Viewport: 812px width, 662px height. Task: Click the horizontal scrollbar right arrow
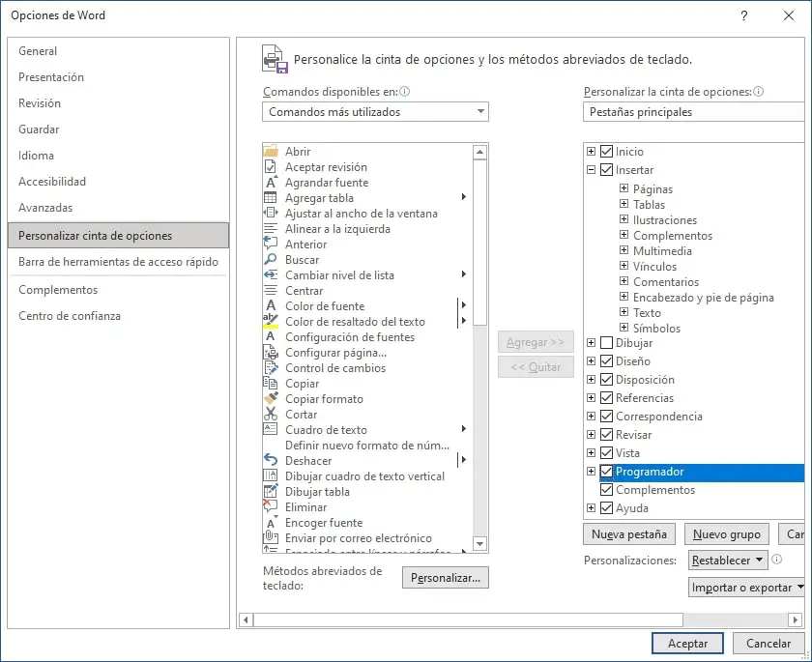point(796,619)
